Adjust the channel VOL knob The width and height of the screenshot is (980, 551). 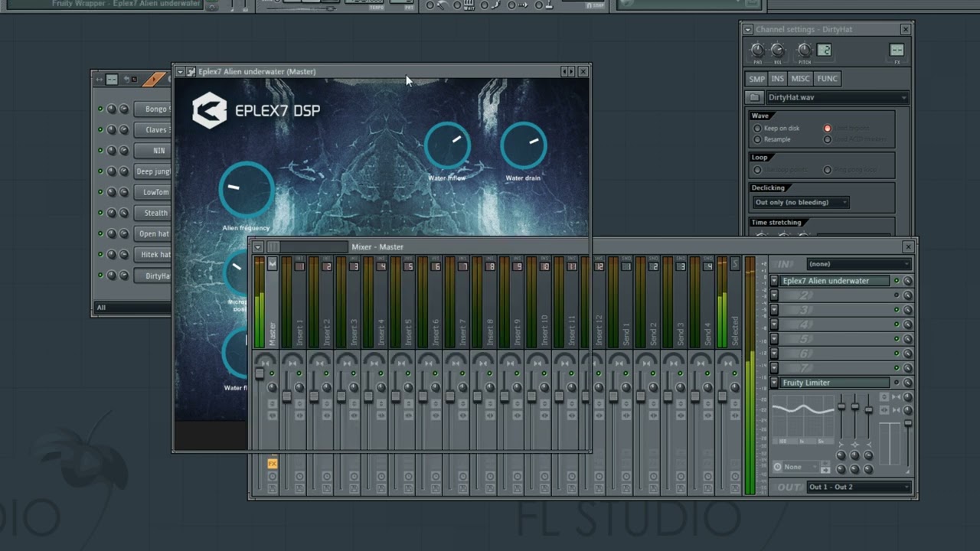coord(778,51)
